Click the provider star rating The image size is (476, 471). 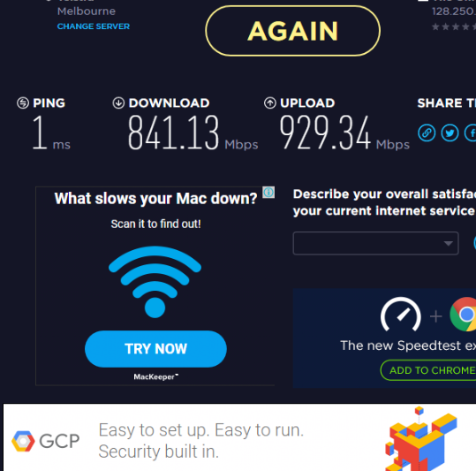tap(454, 27)
